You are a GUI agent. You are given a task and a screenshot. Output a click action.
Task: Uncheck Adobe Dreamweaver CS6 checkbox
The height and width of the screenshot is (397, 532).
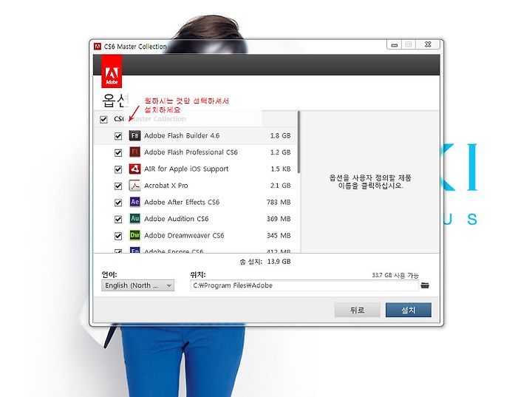(x=118, y=236)
